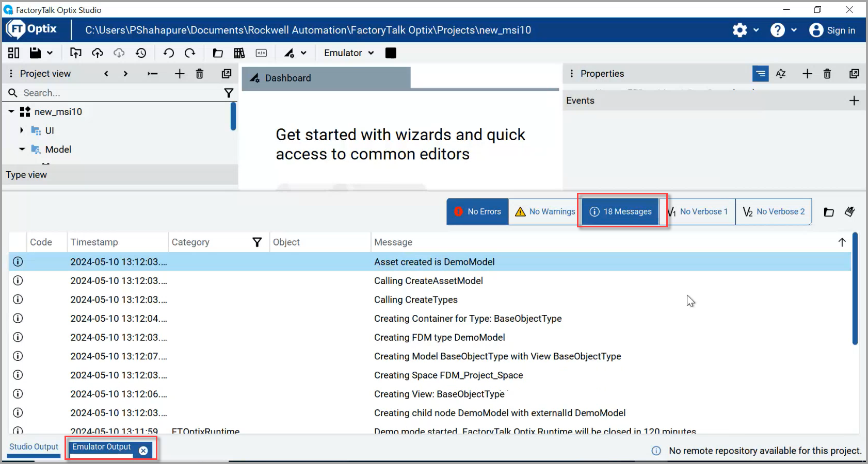This screenshot has width=868, height=464.
Task: Open the Type view panel
Action: pos(120,175)
